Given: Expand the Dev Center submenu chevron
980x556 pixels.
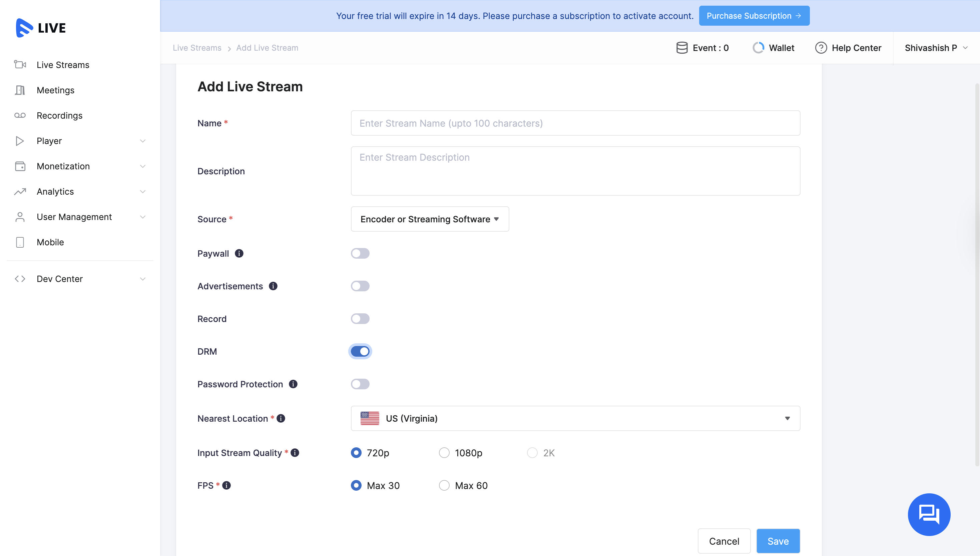Looking at the screenshot, I should coord(142,279).
